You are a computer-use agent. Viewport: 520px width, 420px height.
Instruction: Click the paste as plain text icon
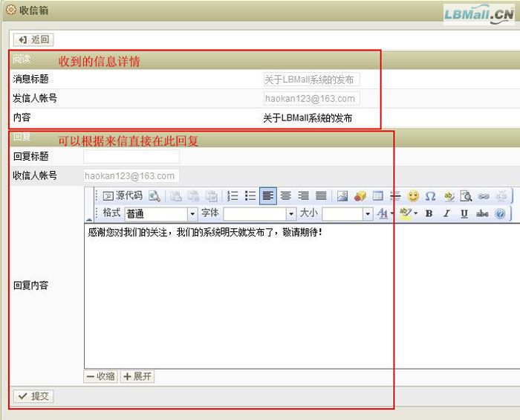[x=193, y=196]
